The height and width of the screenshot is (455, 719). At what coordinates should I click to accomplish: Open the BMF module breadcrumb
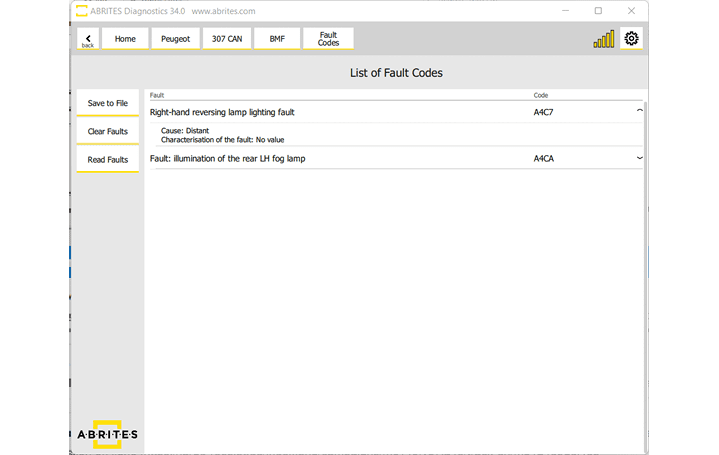click(277, 39)
